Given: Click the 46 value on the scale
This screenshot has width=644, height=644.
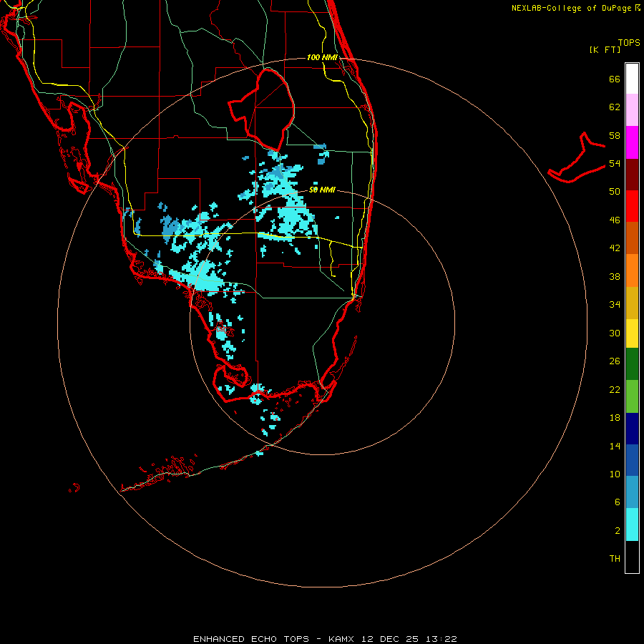Looking at the screenshot, I should (x=615, y=220).
